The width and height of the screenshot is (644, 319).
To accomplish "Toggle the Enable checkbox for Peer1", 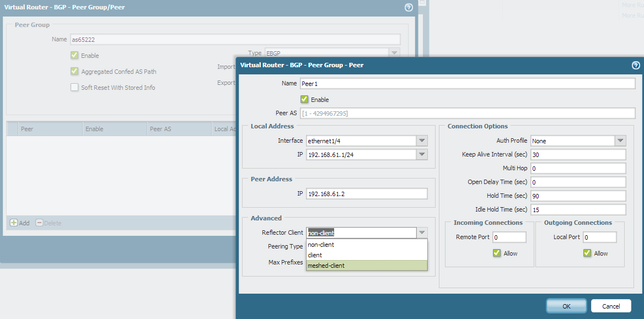I will pos(304,100).
